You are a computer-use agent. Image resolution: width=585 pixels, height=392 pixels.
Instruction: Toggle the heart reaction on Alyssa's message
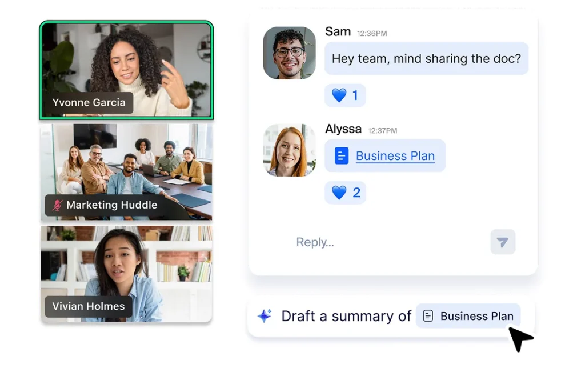coord(345,193)
